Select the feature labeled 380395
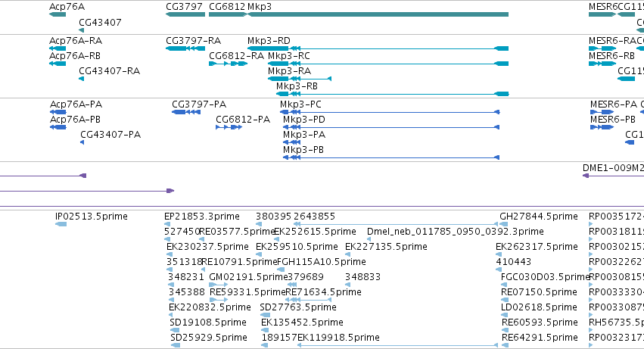This screenshot has width=644, height=349. 273,217
